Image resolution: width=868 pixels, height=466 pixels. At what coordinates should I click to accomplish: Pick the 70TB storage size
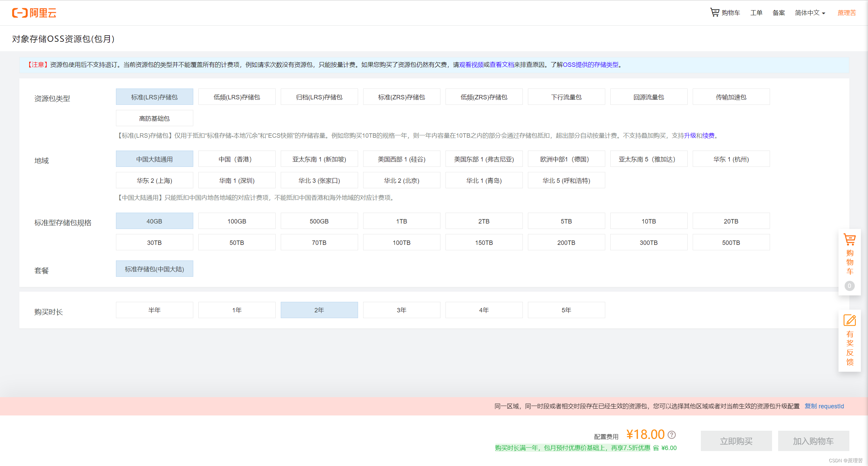[x=319, y=242]
